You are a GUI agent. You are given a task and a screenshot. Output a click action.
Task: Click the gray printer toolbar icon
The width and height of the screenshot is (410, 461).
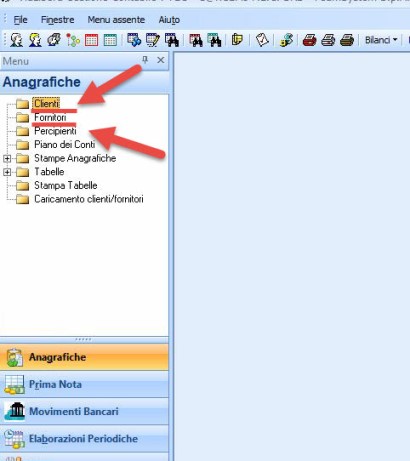(x=328, y=40)
